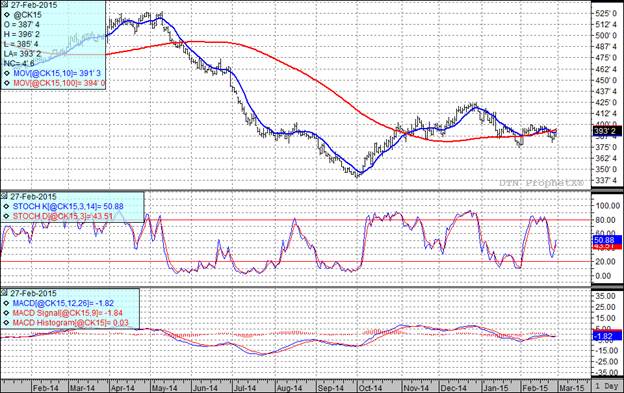Click the Feb-15 time axis label
The height and width of the screenshot is (393, 624).
(535, 387)
